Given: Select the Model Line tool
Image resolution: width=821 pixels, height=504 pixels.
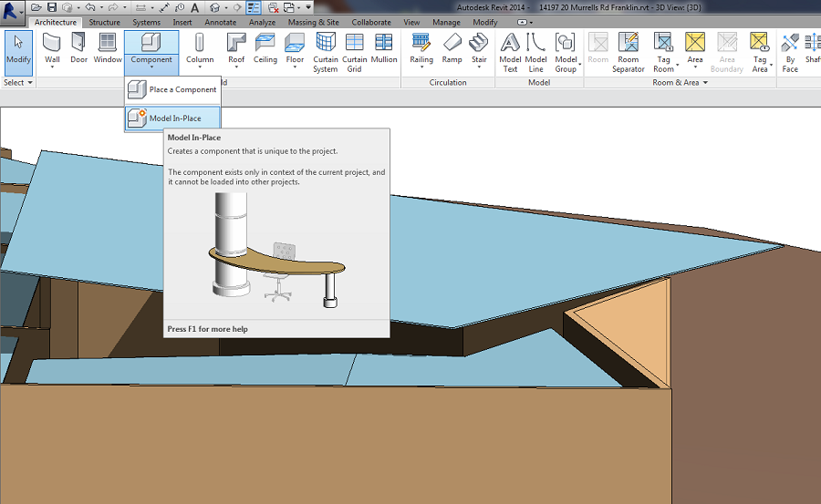Looking at the screenshot, I should (535, 52).
